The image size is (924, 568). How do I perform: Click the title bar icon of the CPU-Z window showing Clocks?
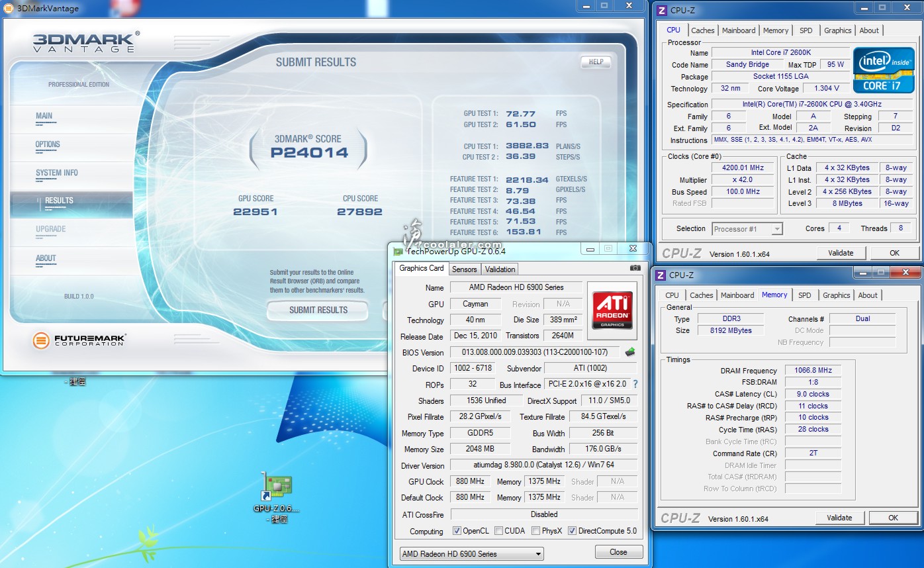(x=661, y=10)
